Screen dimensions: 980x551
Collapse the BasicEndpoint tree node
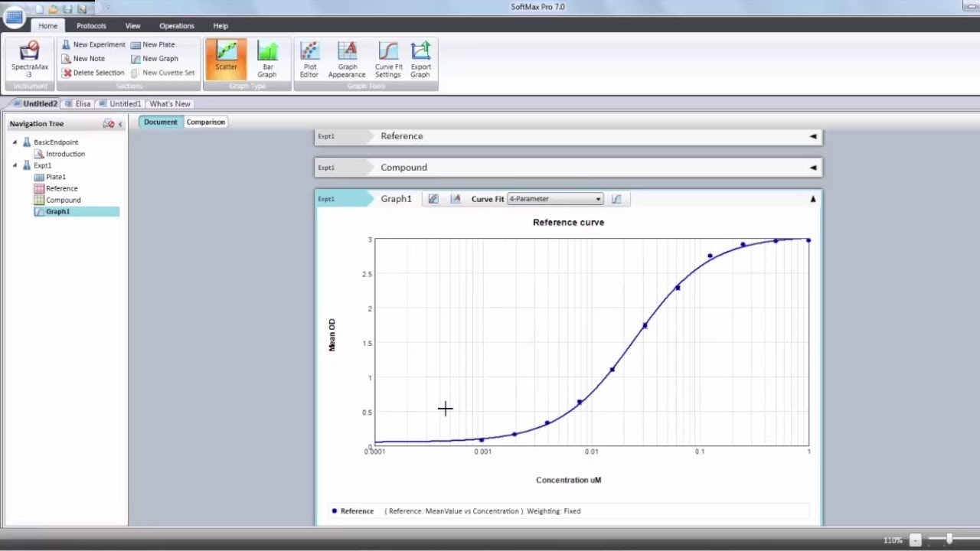click(15, 142)
